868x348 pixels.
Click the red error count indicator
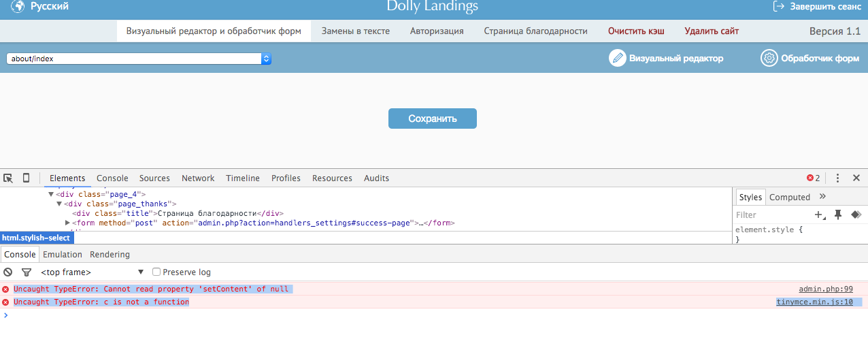[x=813, y=178]
